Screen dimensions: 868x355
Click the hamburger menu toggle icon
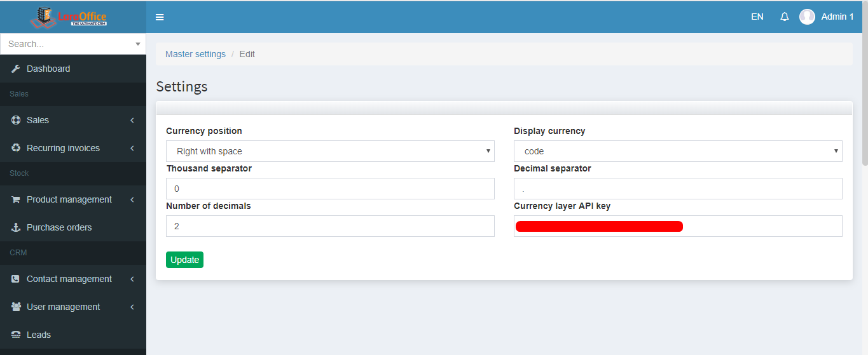(x=160, y=17)
